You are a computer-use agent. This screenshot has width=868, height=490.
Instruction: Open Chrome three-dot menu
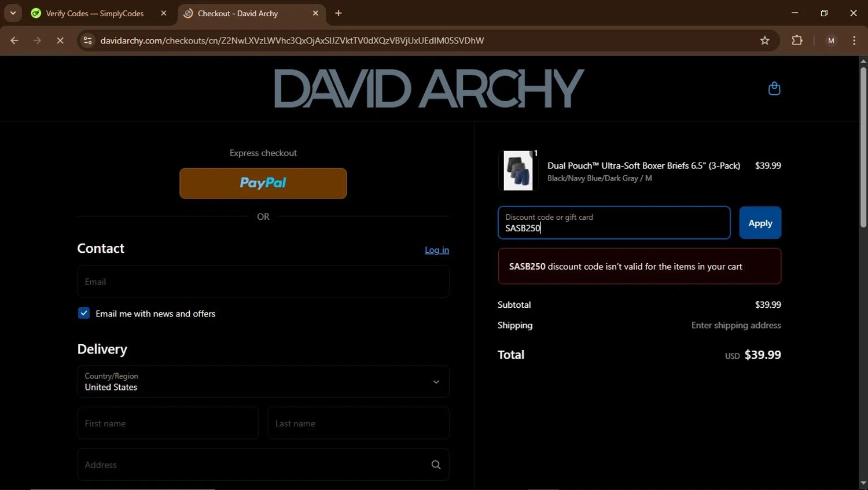pyautogui.click(x=854, y=40)
